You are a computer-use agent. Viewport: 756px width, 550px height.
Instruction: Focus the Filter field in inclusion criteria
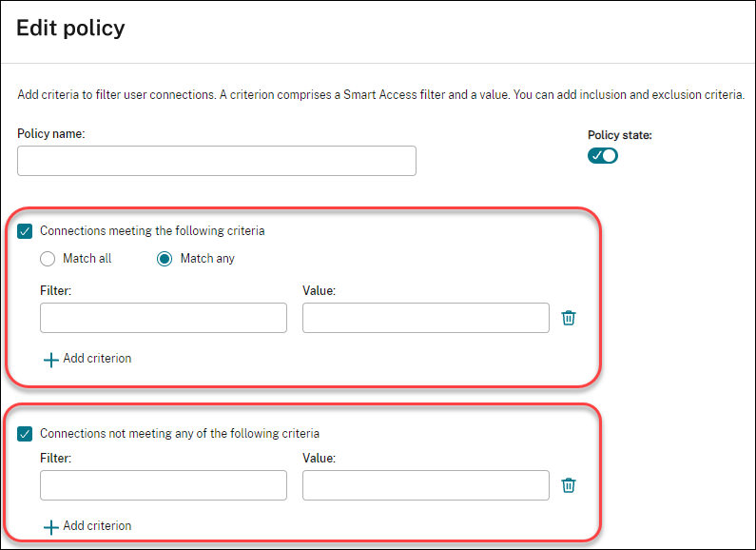[163, 318]
